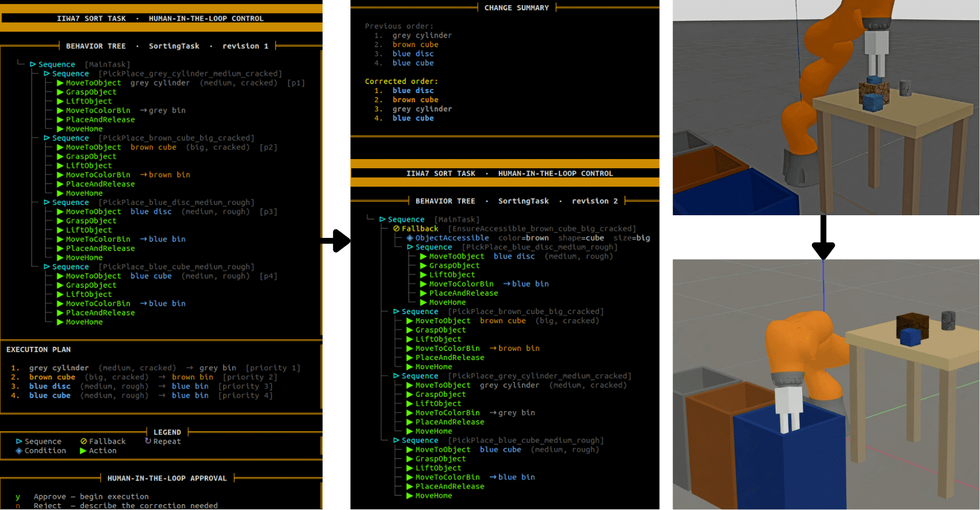Click execution plan row with '[priority 1]'
The image size is (980, 510).
[x=156, y=368]
